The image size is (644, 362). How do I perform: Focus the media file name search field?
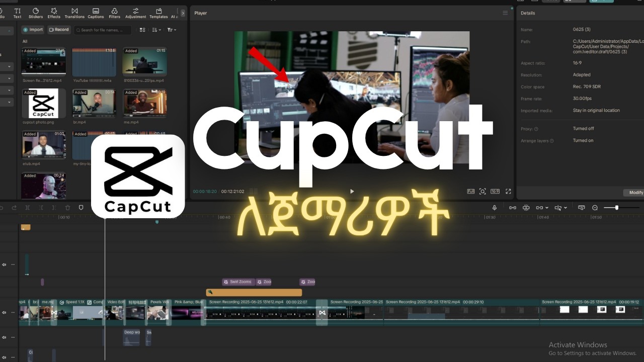pyautogui.click(x=103, y=30)
